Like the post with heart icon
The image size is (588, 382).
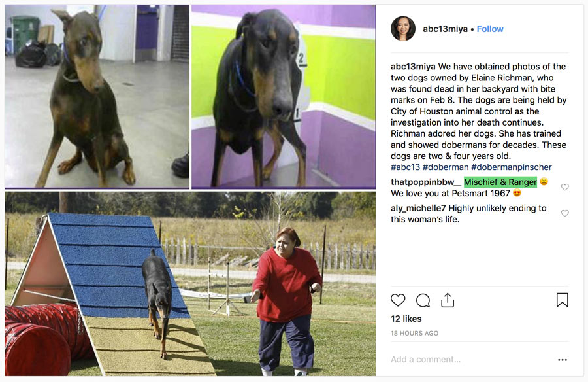click(x=398, y=300)
